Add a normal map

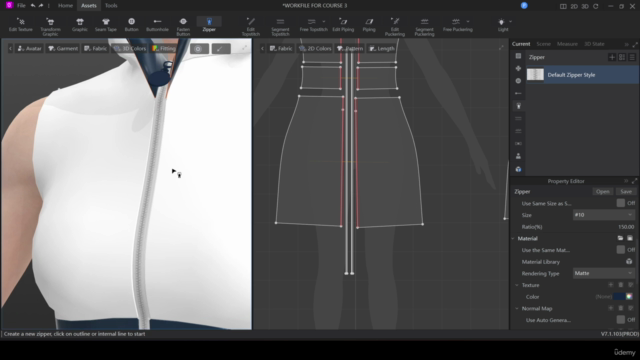611,308
